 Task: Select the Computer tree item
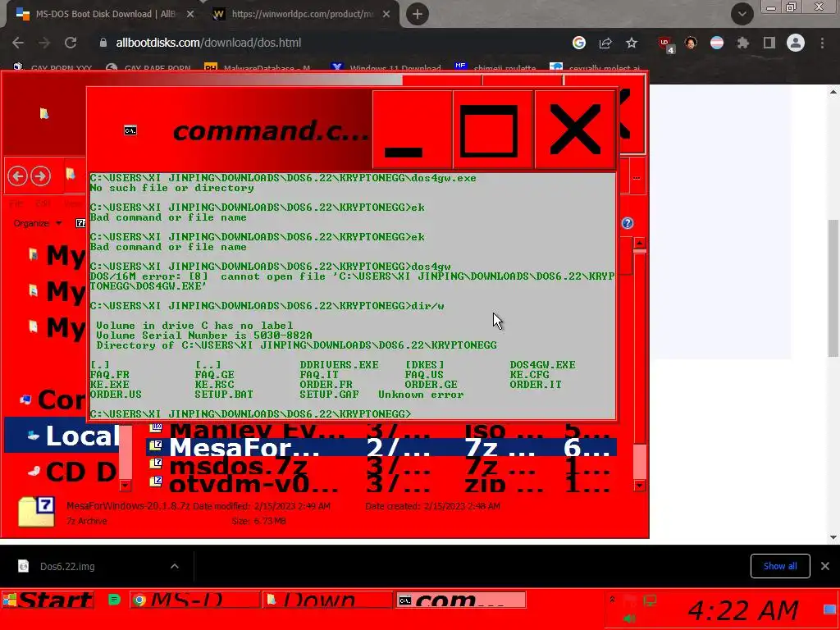[53, 399]
